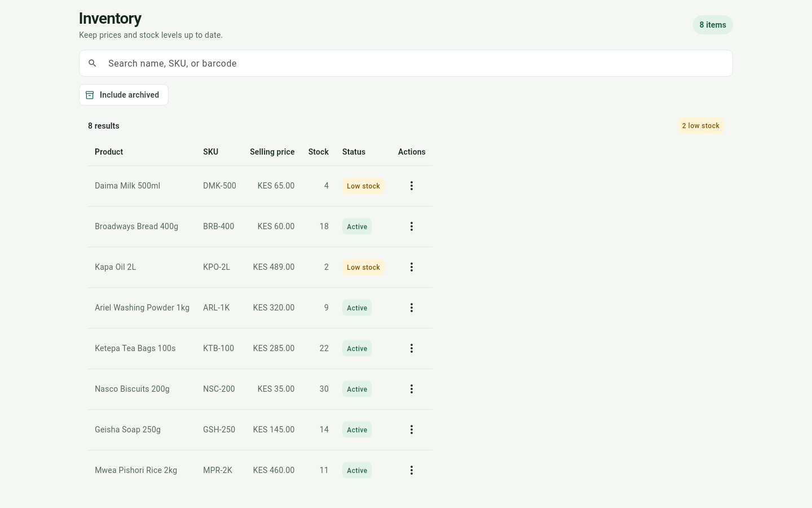Select the Kapa Oil 2L product name
Image resolution: width=812 pixels, height=508 pixels.
click(116, 267)
